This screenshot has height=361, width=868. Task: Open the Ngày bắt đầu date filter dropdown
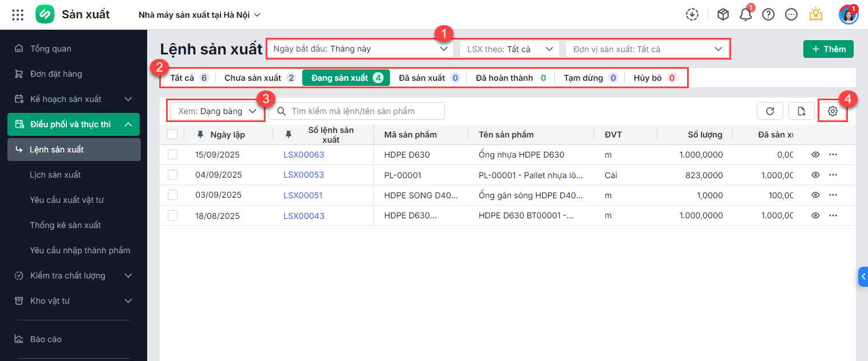pos(360,49)
